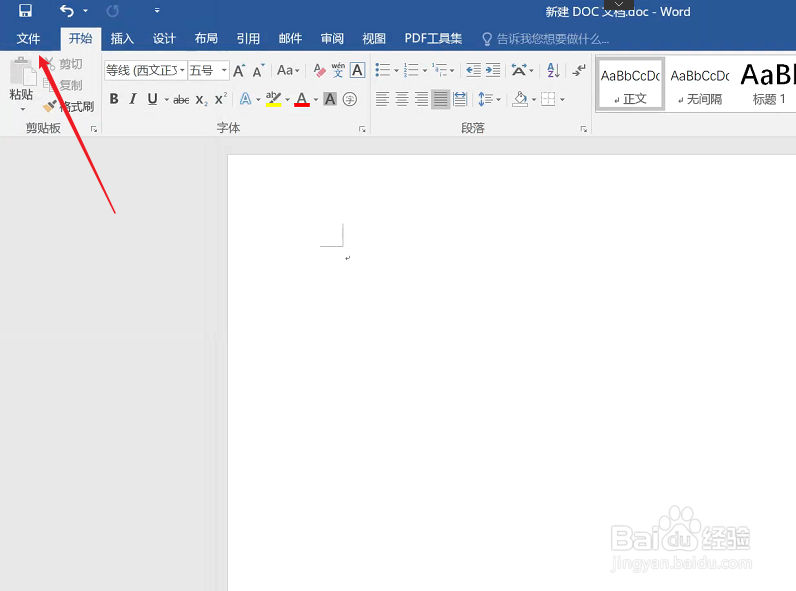The image size is (796, 591).
Task: Open the 设计 ribbon tab
Action: coord(164,39)
